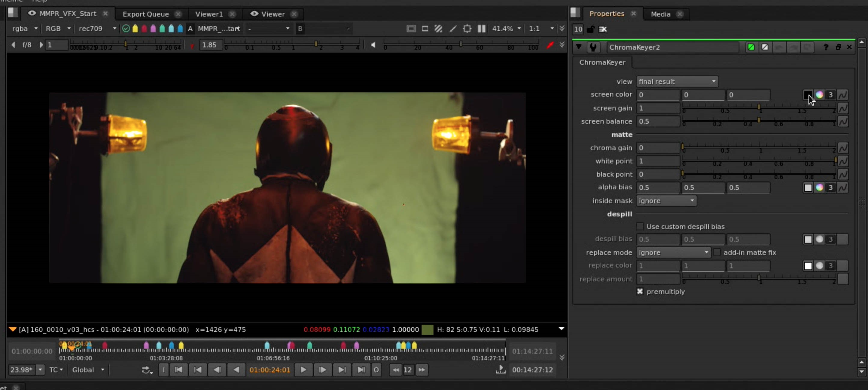Enable the Use custom despill bias checkbox
Image resolution: width=868 pixels, height=390 pixels.
click(x=640, y=226)
